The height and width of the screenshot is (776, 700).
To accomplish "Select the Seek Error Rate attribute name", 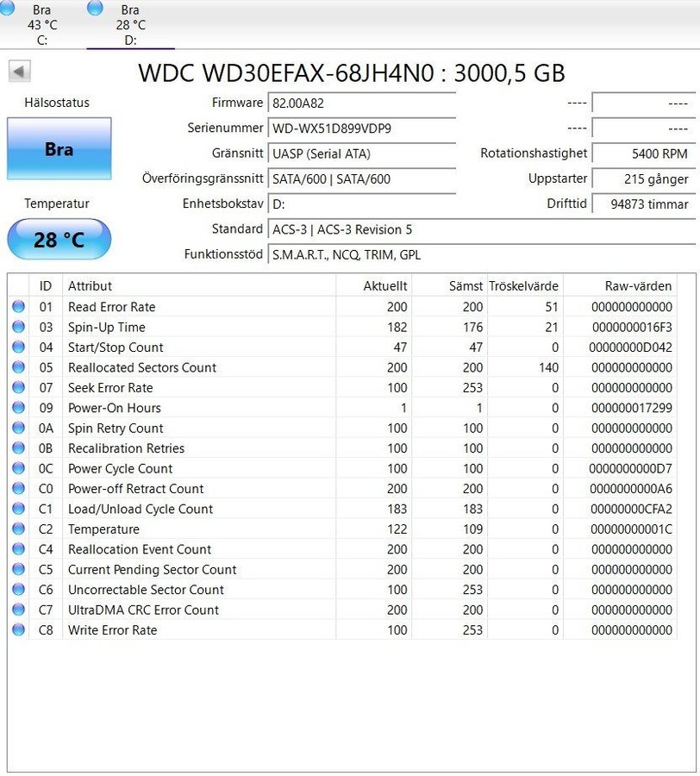I will (x=110, y=387).
